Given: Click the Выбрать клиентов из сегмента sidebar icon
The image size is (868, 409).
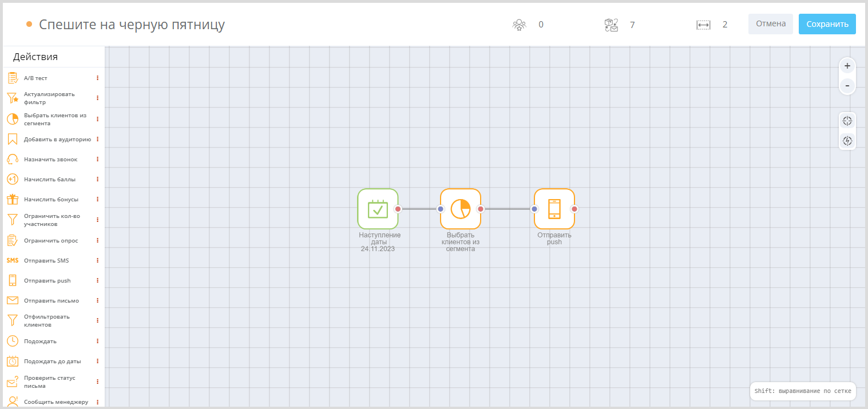Looking at the screenshot, I should 13,119.
